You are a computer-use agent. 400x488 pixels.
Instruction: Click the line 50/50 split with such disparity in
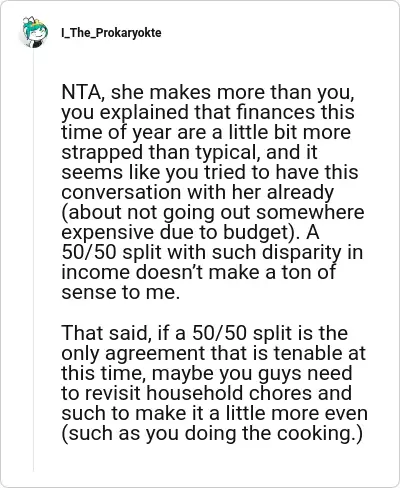pyautogui.click(x=212, y=252)
